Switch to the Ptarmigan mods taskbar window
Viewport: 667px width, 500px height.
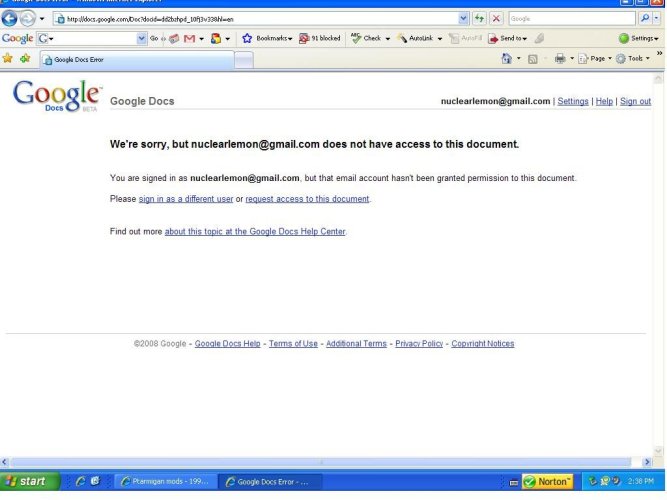165,482
